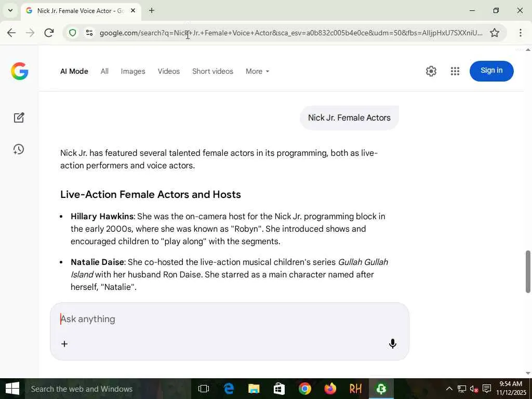Select the AI Mode tab
Viewport: 532px width, 399px height.
click(74, 71)
